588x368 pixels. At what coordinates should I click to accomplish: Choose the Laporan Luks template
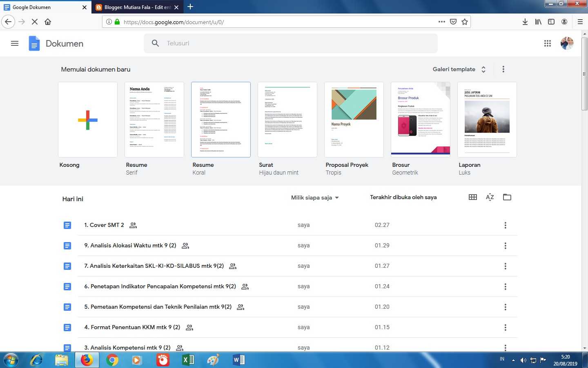click(487, 119)
